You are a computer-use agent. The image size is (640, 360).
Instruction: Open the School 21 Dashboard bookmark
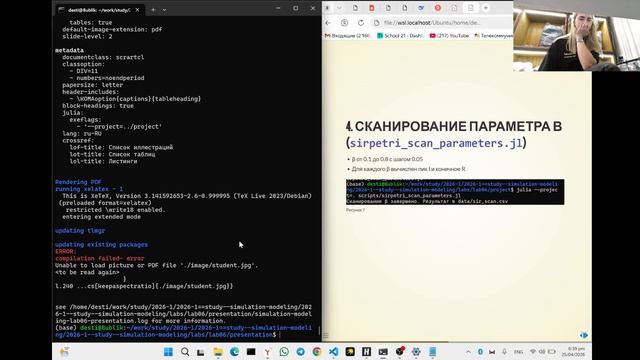(400, 36)
